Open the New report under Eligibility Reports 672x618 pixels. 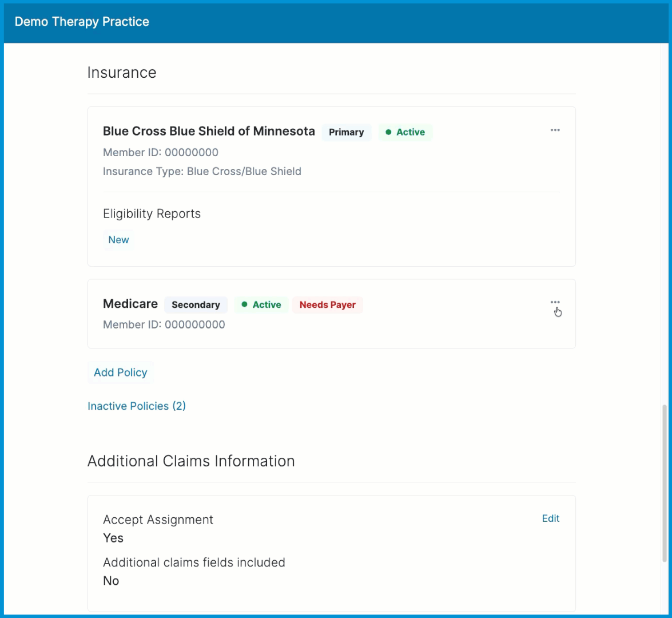click(x=118, y=239)
